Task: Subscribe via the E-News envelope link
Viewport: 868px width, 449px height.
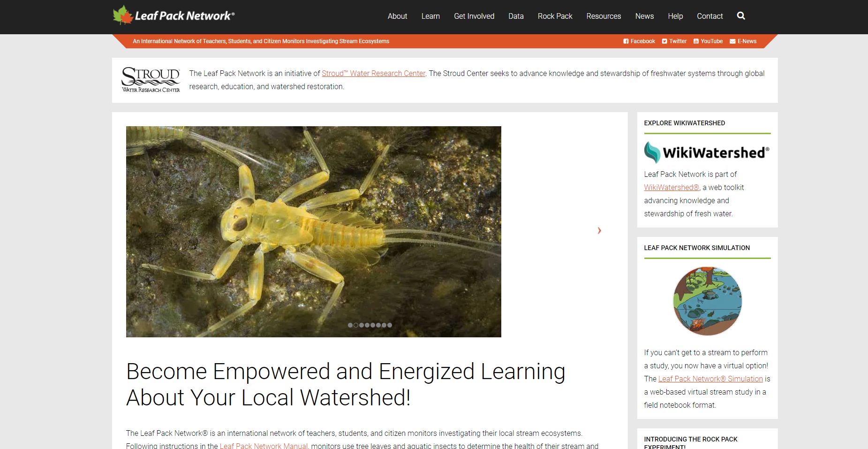Action: point(743,41)
